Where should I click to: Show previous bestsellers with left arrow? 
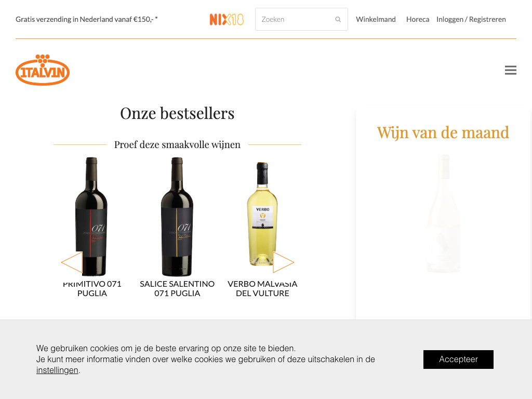pyautogui.click(x=72, y=262)
